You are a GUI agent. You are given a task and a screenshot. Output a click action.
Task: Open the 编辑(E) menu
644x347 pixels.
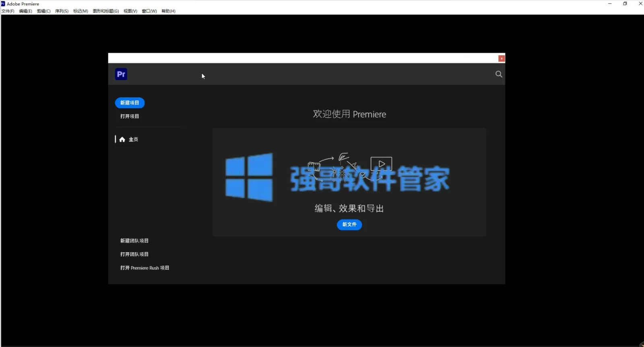point(25,11)
